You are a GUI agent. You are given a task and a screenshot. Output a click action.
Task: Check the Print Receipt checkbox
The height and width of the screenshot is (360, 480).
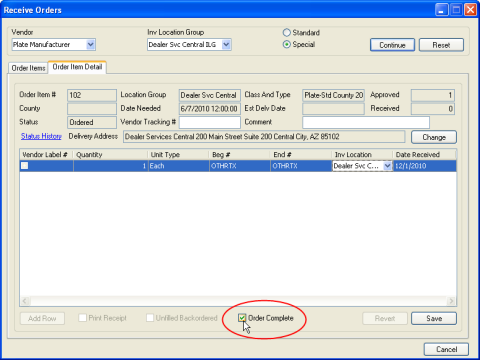pos(82,318)
